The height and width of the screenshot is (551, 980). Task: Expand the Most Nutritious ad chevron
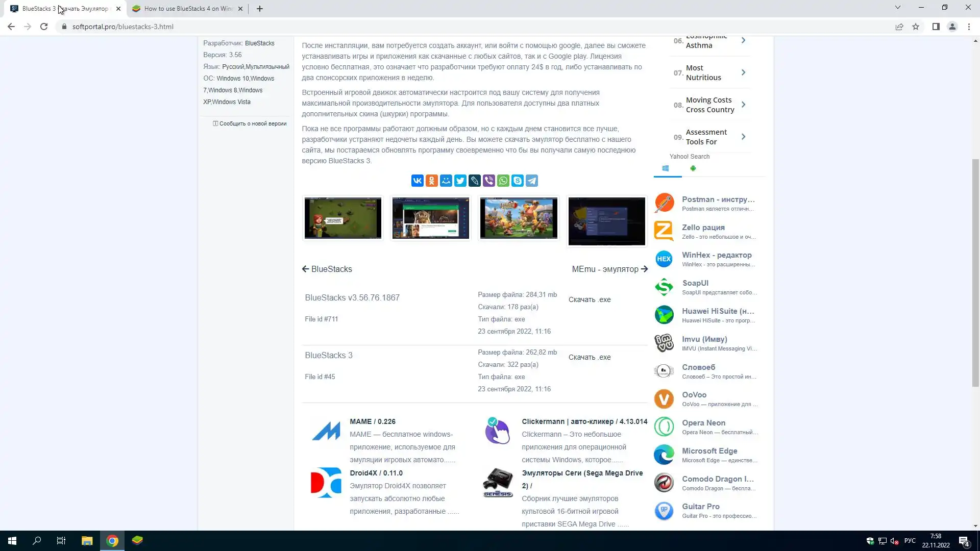(743, 72)
